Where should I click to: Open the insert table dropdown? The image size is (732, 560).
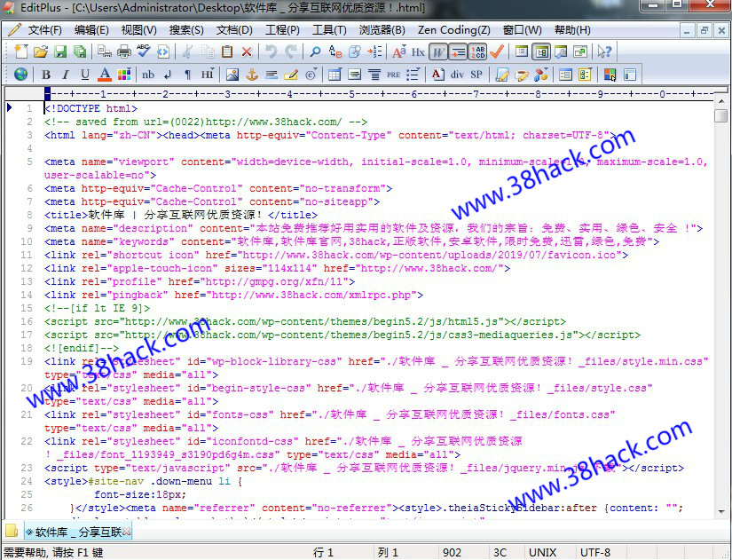[x=335, y=75]
